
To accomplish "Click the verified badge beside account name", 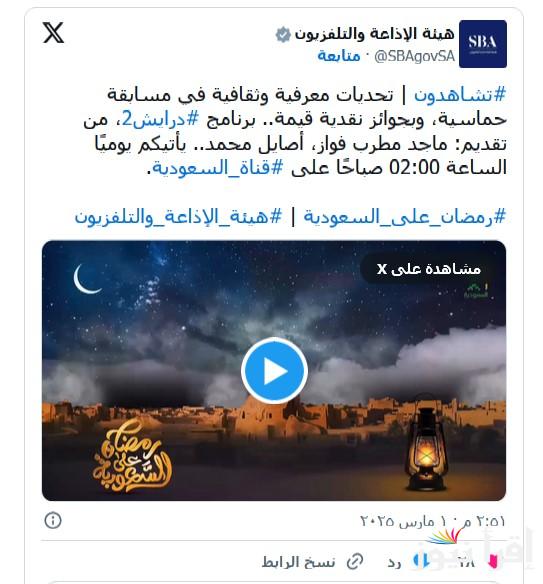I will pyautogui.click(x=283, y=35).
